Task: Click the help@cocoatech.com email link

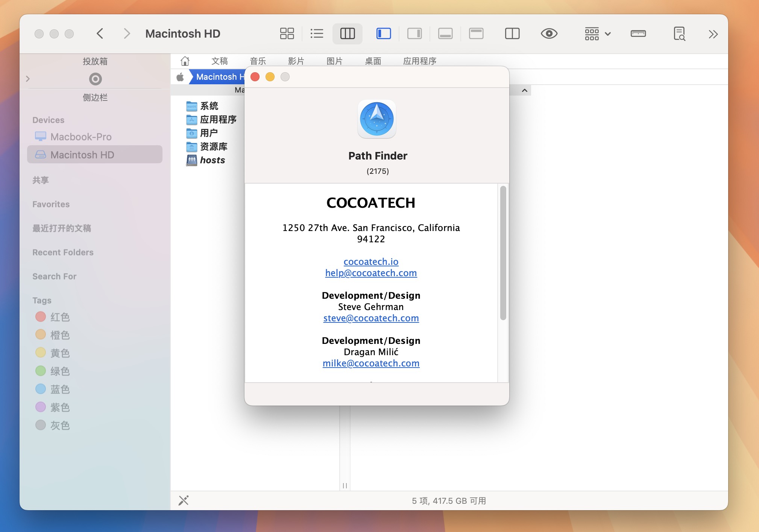Action: point(371,273)
